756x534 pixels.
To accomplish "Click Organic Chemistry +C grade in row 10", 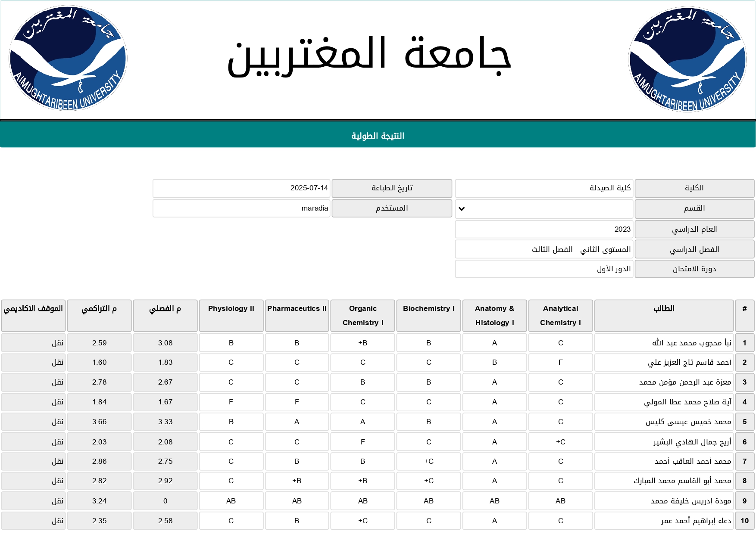I will coord(362,521).
